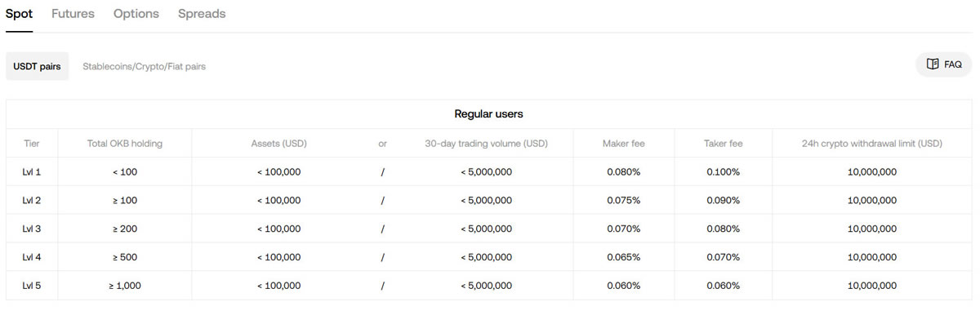980x311 pixels.
Task: Click the Lvl 3 0.080% taker fee
Action: click(x=723, y=229)
